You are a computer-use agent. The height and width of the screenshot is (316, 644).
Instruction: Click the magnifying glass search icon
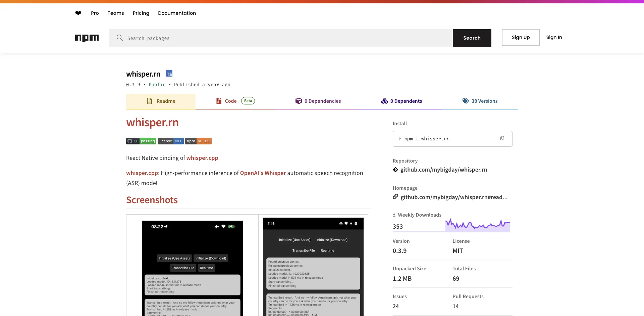(119, 38)
